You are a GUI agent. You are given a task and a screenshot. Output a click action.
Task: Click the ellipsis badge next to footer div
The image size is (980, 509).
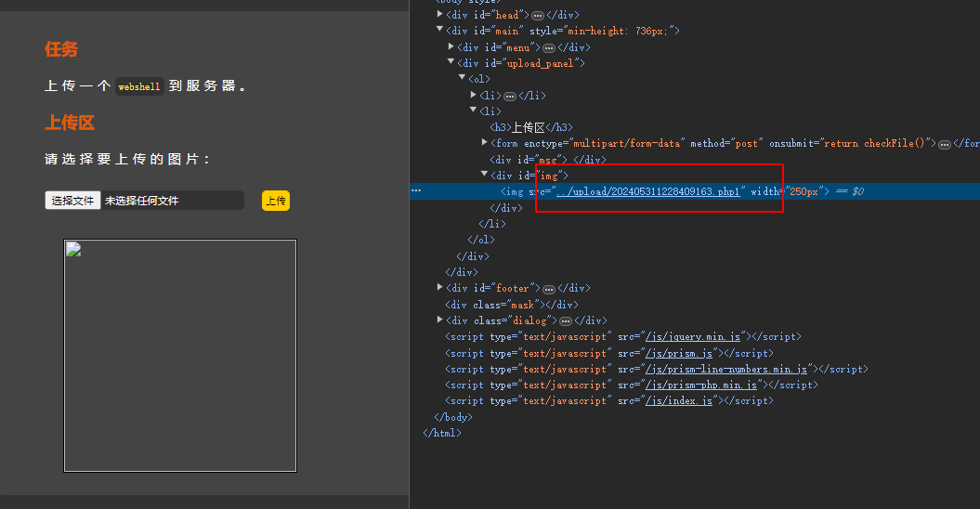tap(548, 289)
